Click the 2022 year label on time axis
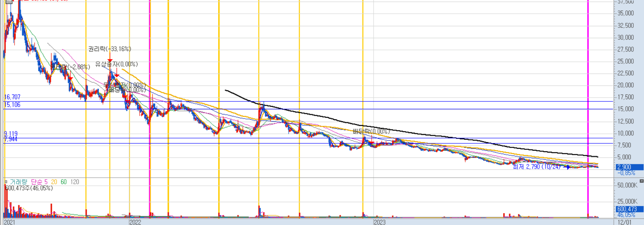This screenshot has height=225, width=644. click(135, 222)
